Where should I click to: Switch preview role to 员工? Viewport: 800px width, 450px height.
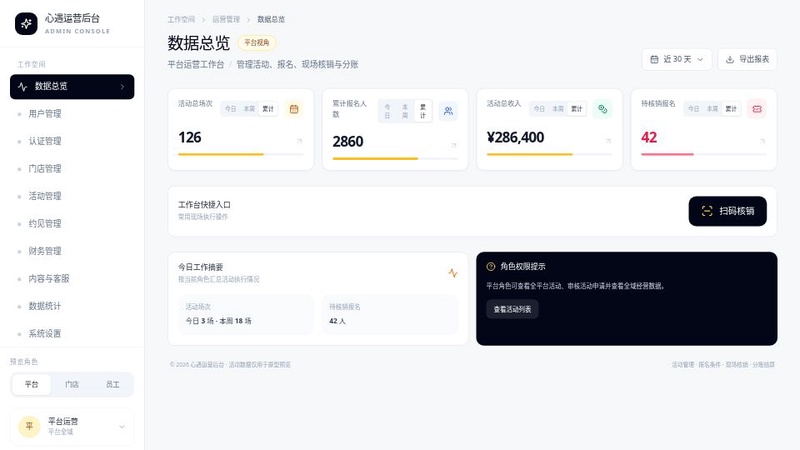112,385
